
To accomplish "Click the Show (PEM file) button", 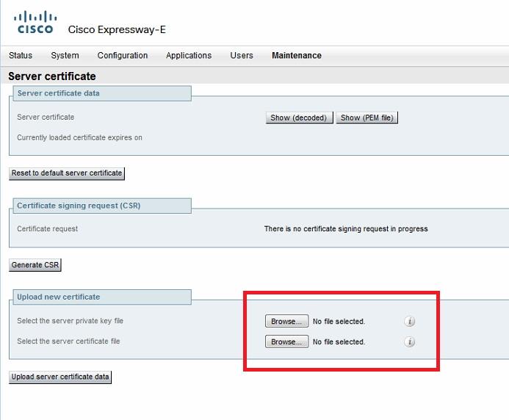I will coord(367,117).
